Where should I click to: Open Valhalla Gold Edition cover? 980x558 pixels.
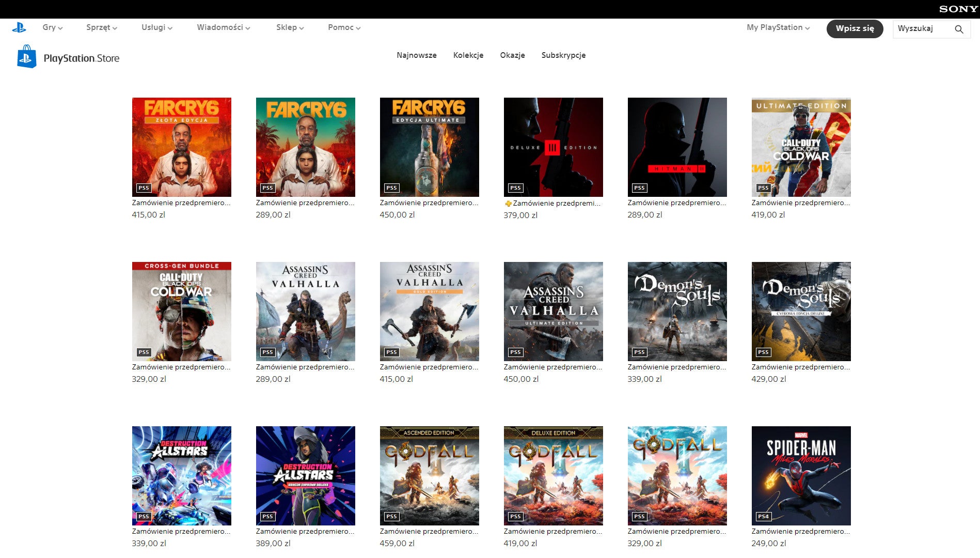tap(430, 312)
